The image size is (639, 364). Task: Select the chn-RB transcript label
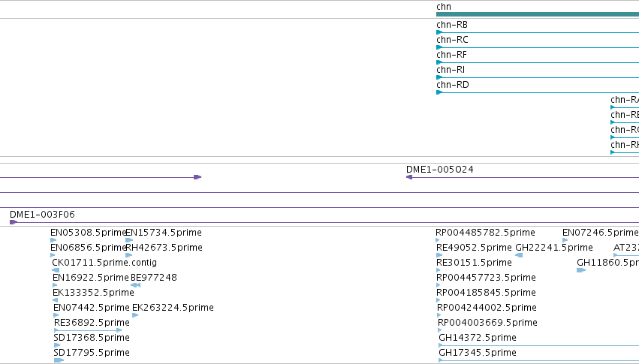[x=451, y=25]
